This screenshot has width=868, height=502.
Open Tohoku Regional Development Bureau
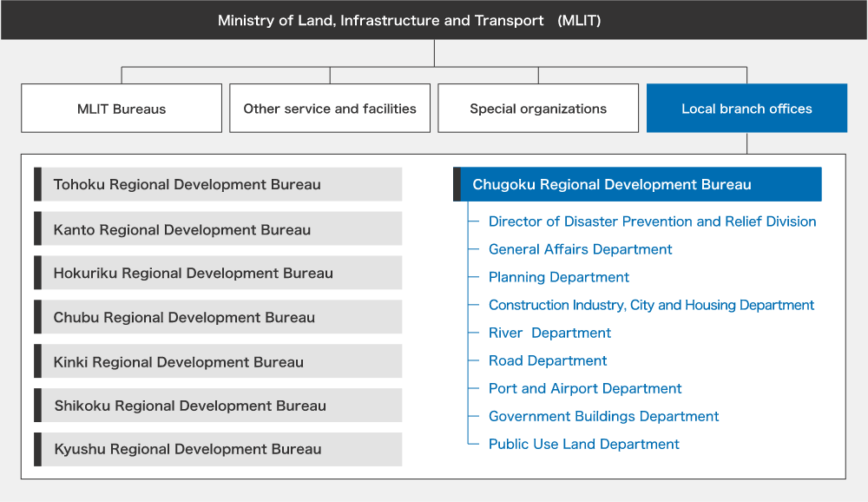pyautogui.click(x=218, y=184)
